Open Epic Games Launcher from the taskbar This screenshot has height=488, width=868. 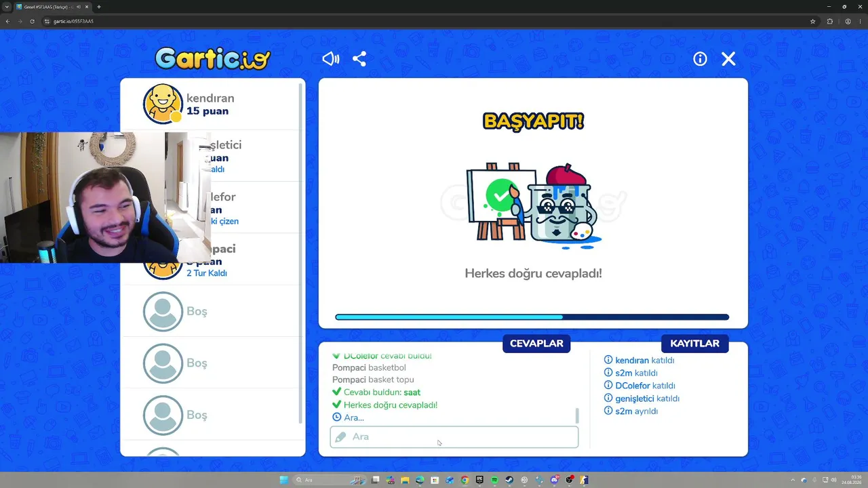[x=479, y=480]
